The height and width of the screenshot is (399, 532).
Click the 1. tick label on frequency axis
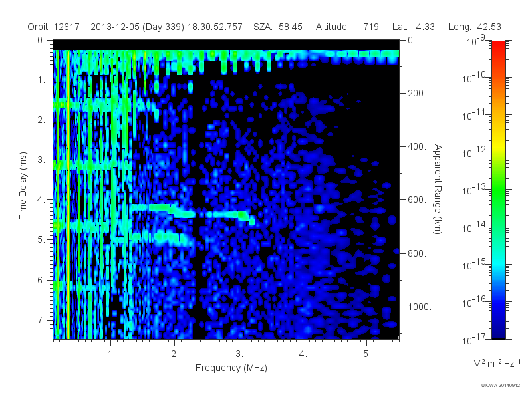[111, 354]
